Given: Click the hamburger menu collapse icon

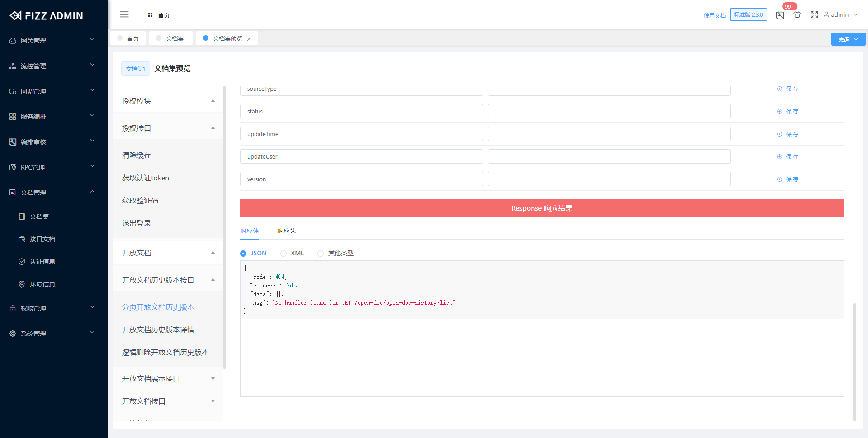Looking at the screenshot, I should (x=124, y=14).
